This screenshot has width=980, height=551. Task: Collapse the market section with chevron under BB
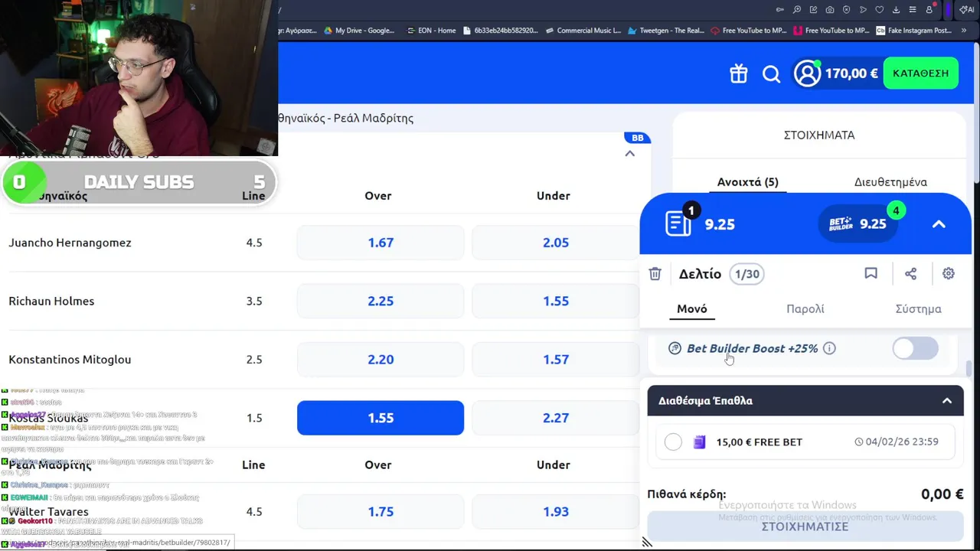(629, 154)
